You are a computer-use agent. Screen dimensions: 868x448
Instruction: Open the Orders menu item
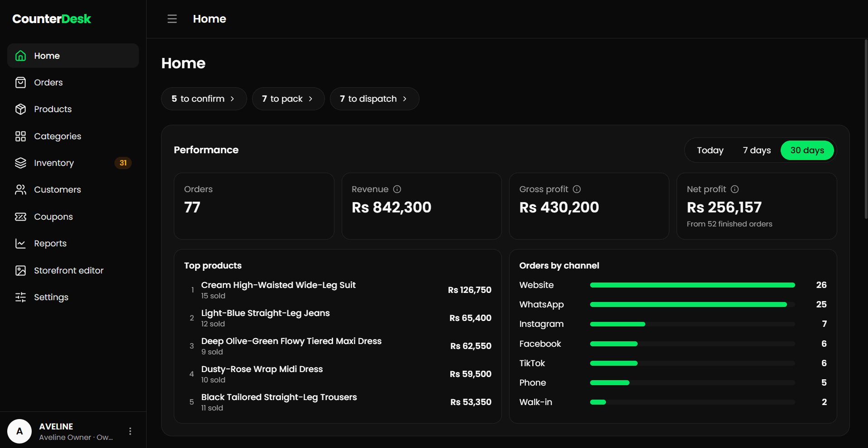coord(73,82)
